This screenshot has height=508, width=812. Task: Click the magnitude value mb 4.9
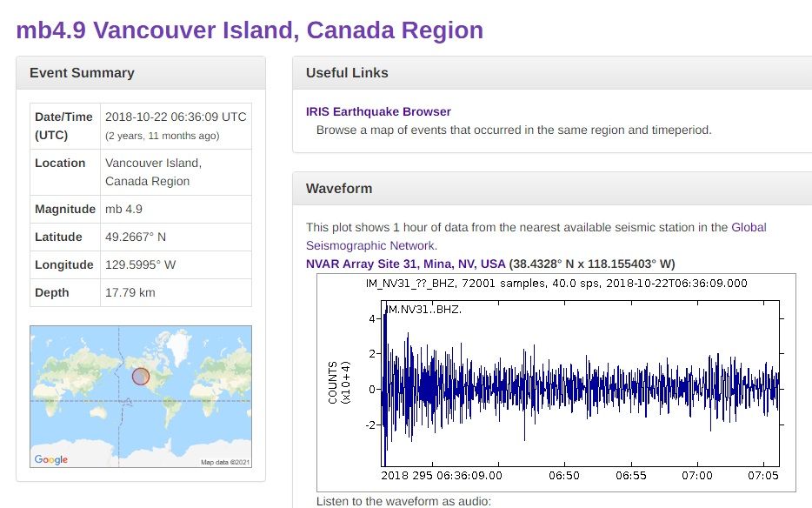pyautogui.click(x=123, y=209)
